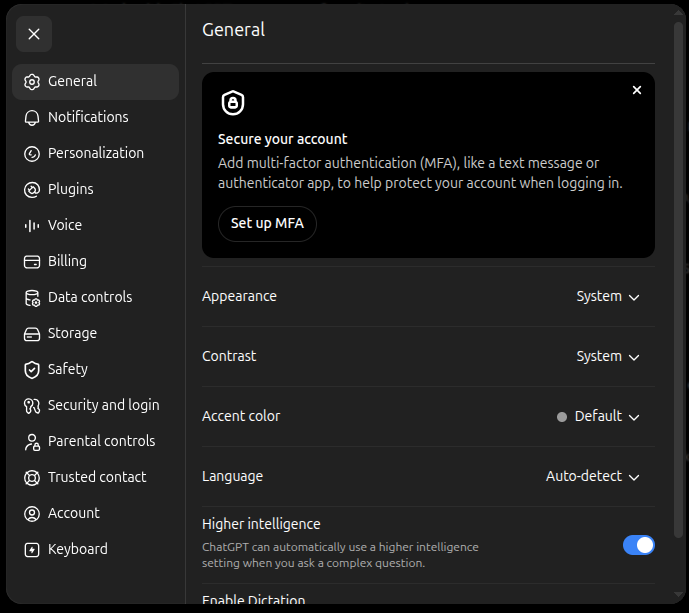
Task: Click the Appearance label
Action: [239, 297]
